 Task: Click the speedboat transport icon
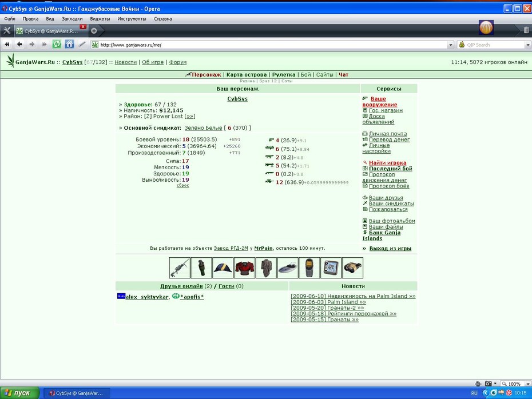tap(288, 268)
